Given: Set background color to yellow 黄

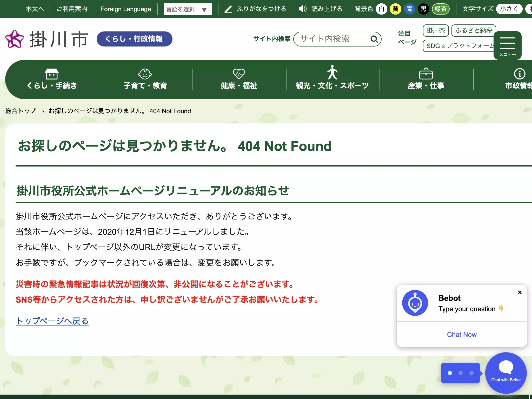Looking at the screenshot, I should [x=395, y=9].
